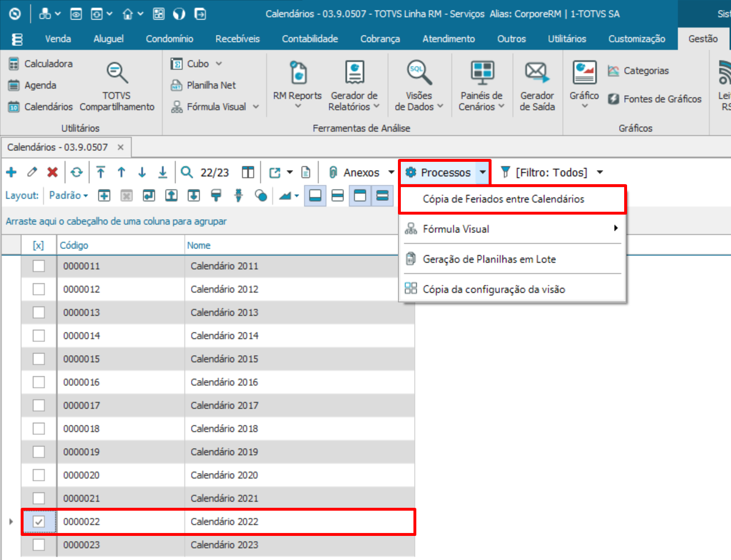Check the box for Calendário 2015
This screenshot has width=731, height=560.
[x=38, y=359]
